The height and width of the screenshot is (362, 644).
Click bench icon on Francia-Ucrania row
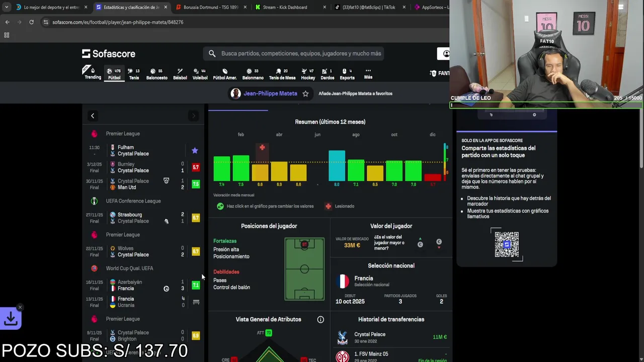[196, 302]
